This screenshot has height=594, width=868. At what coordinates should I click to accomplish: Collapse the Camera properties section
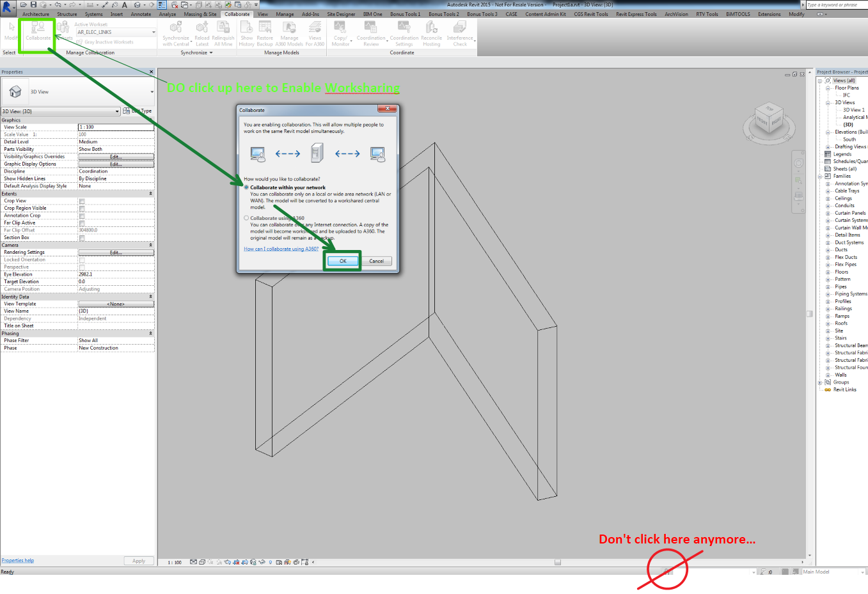click(151, 245)
